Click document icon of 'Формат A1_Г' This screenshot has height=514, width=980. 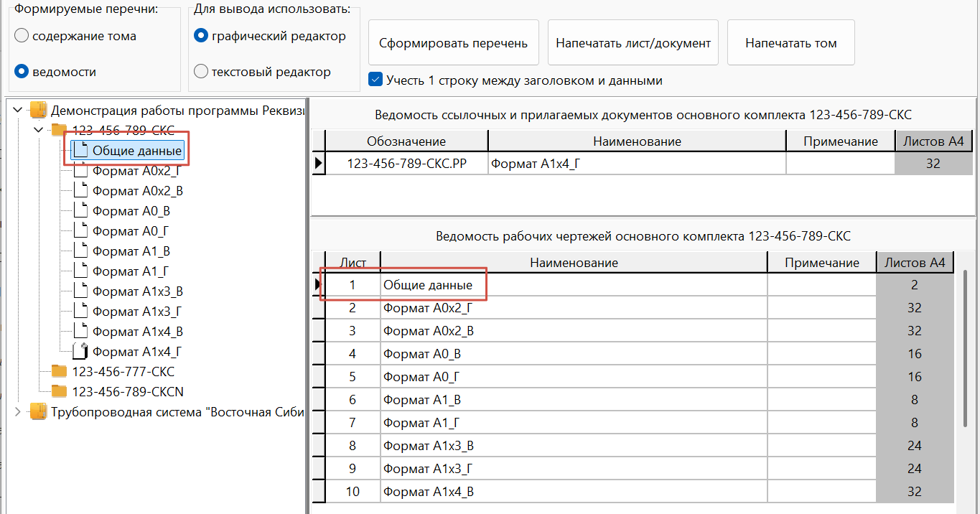(x=81, y=271)
